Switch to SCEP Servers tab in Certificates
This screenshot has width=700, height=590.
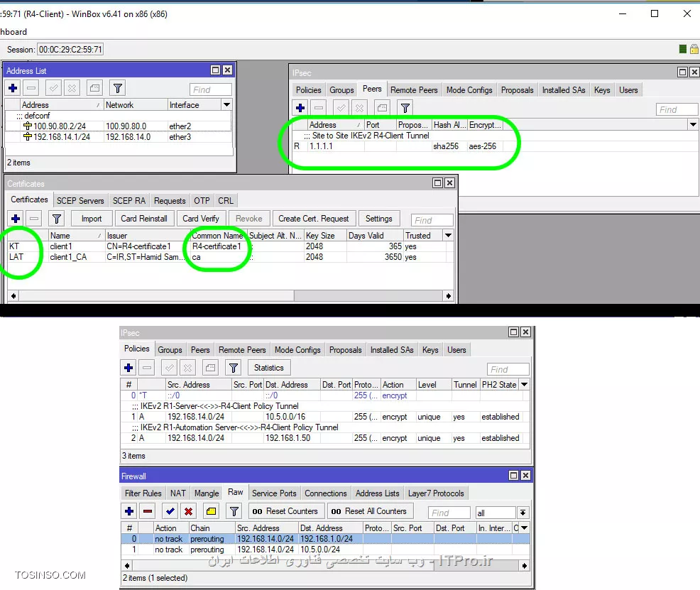(x=80, y=201)
